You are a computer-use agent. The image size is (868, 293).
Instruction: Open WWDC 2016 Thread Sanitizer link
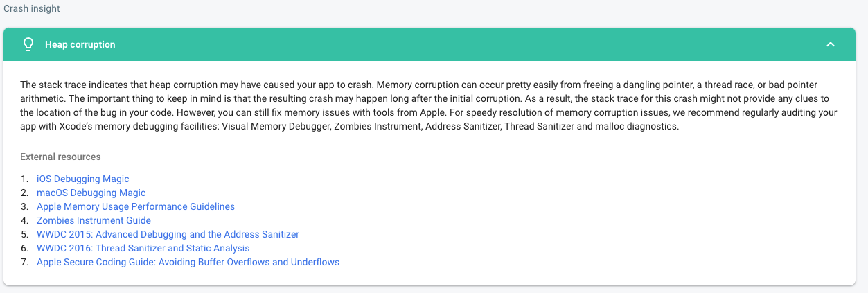tap(143, 248)
